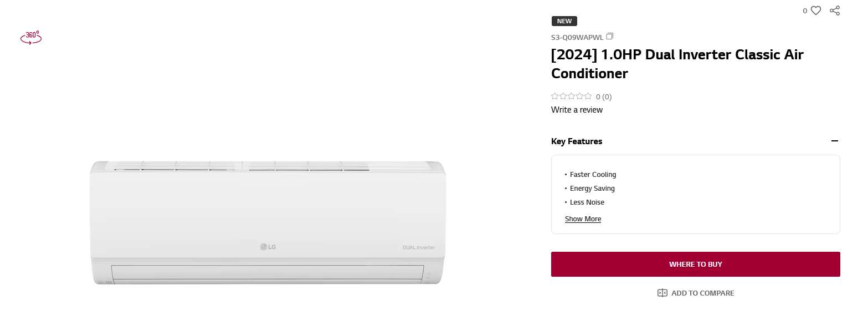Copy model number S3-Q09WAPWL with copy icon
868x315 pixels.
click(x=610, y=37)
